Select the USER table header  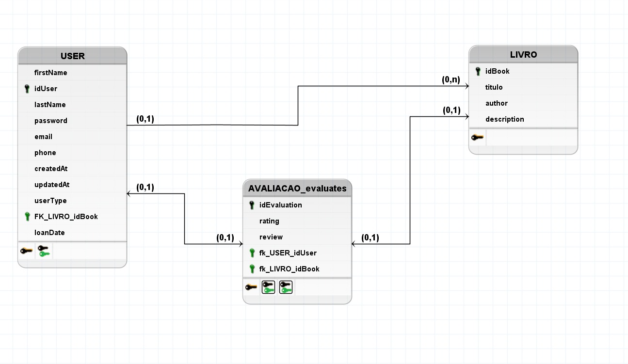click(72, 56)
